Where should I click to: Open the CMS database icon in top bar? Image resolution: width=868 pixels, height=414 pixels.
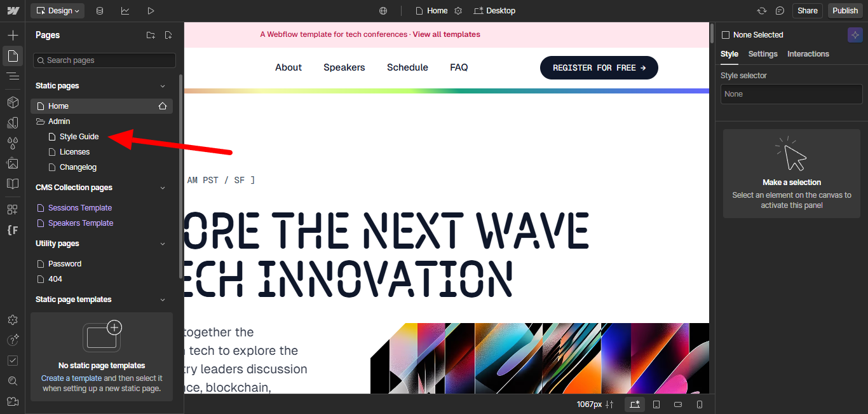click(100, 11)
